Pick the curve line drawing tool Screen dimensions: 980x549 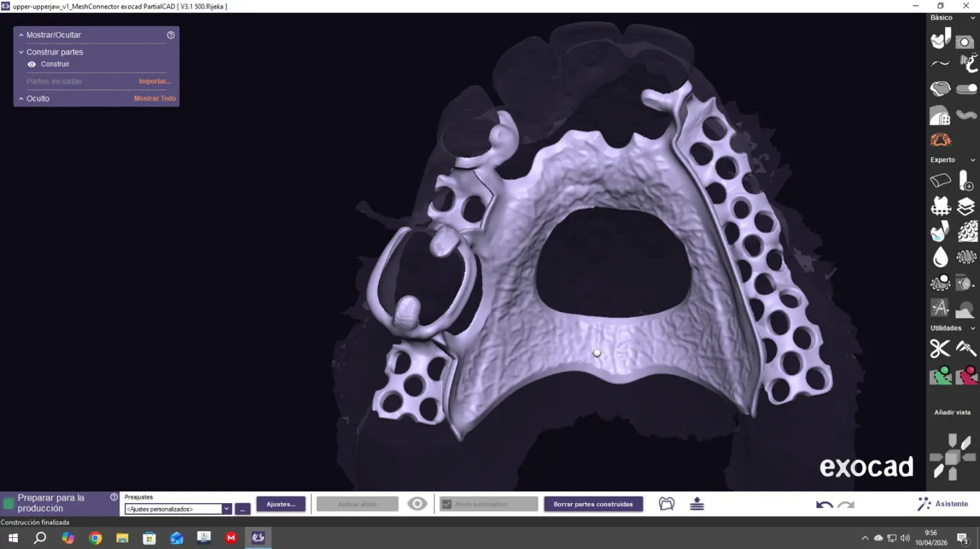coord(940,62)
